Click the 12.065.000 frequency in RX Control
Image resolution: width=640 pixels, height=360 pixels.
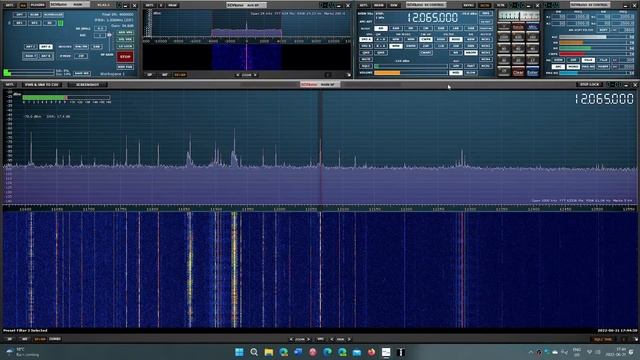[x=433, y=18]
